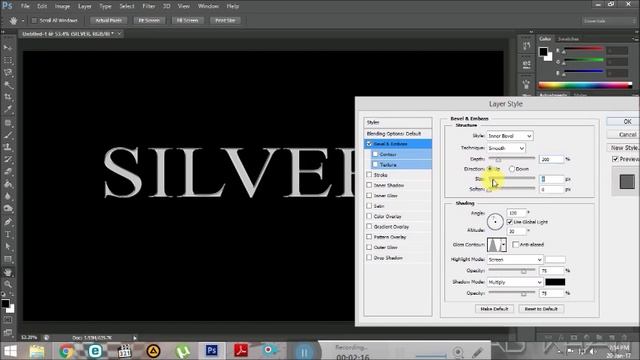Open the Layer menu
640x360 pixels.
[84, 6]
